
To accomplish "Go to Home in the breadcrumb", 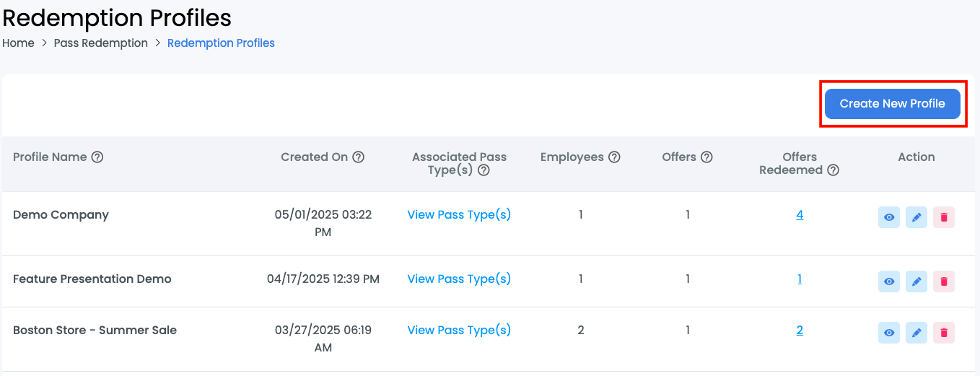I will pyautogui.click(x=18, y=43).
